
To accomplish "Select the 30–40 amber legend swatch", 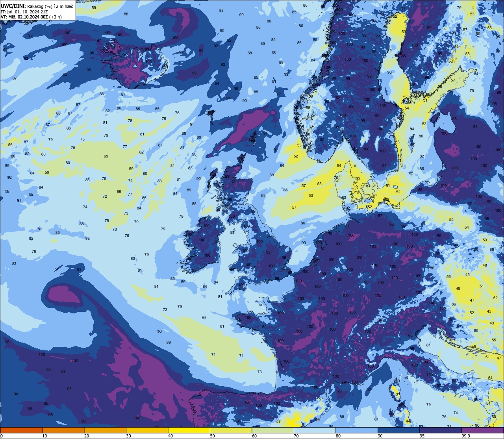I will pos(147,430).
